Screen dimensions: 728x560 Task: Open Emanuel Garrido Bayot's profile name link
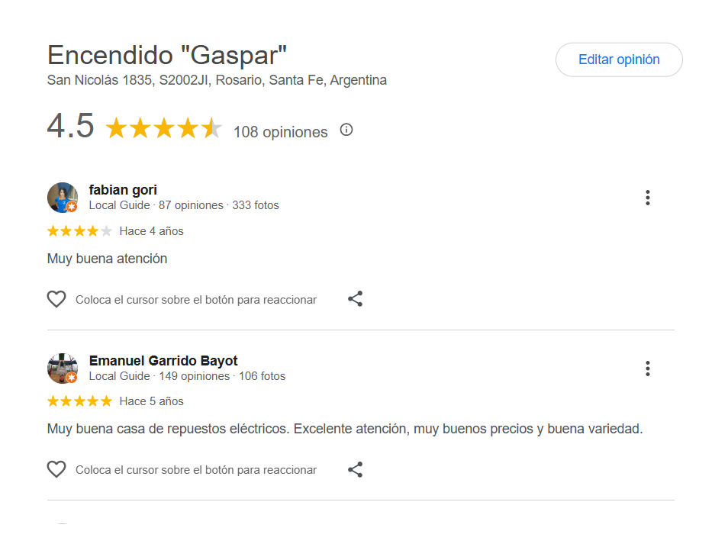pyautogui.click(x=163, y=361)
